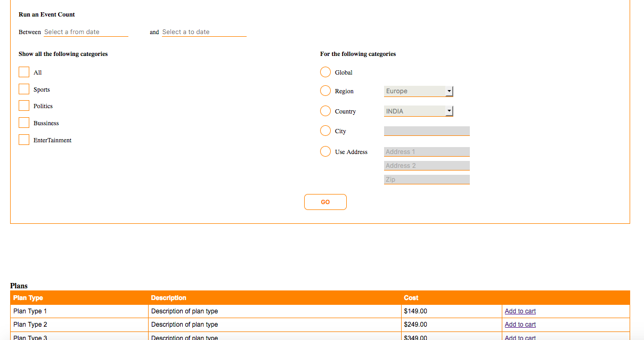Enable the Politics category checkbox
This screenshot has height=340, width=644.
point(24,106)
